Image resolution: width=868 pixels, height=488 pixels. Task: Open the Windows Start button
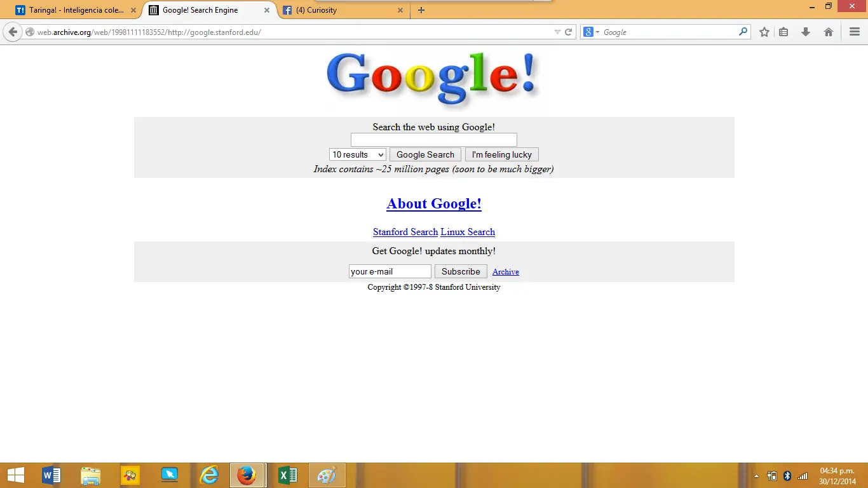[15, 475]
